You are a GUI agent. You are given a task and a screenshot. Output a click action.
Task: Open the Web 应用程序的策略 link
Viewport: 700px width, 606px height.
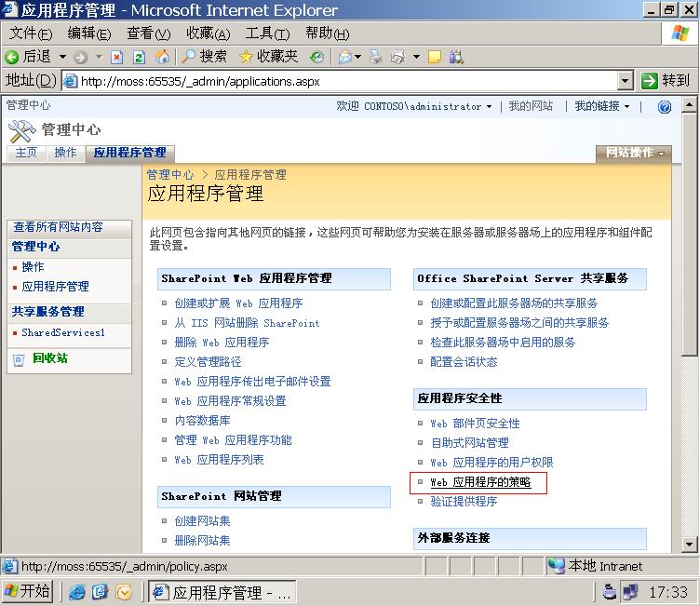tap(480, 482)
